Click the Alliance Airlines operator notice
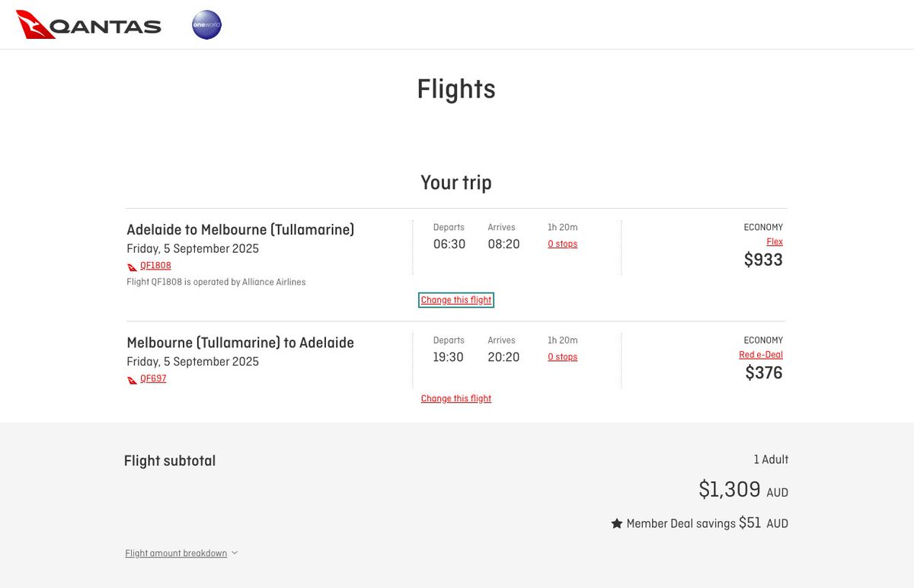The height and width of the screenshot is (588, 914). click(x=216, y=282)
